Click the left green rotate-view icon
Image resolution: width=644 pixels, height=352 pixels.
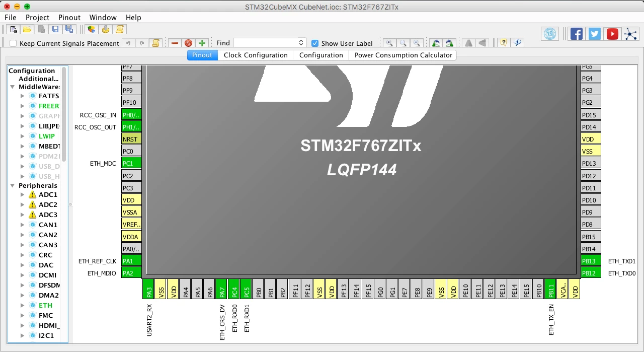(436, 43)
